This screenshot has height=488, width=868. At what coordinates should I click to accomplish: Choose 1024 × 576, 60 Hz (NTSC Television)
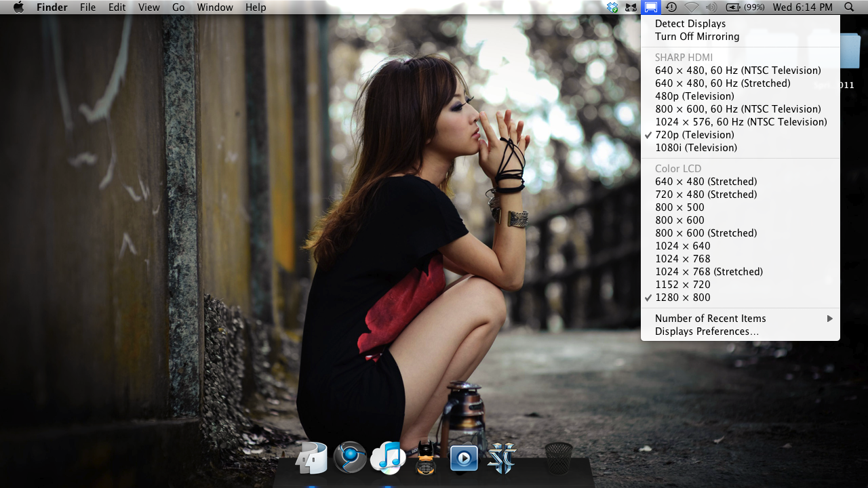coord(741,122)
